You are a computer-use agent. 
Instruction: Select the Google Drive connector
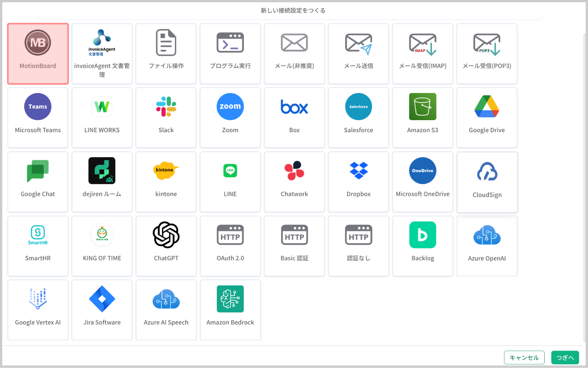[x=487, y=118]
